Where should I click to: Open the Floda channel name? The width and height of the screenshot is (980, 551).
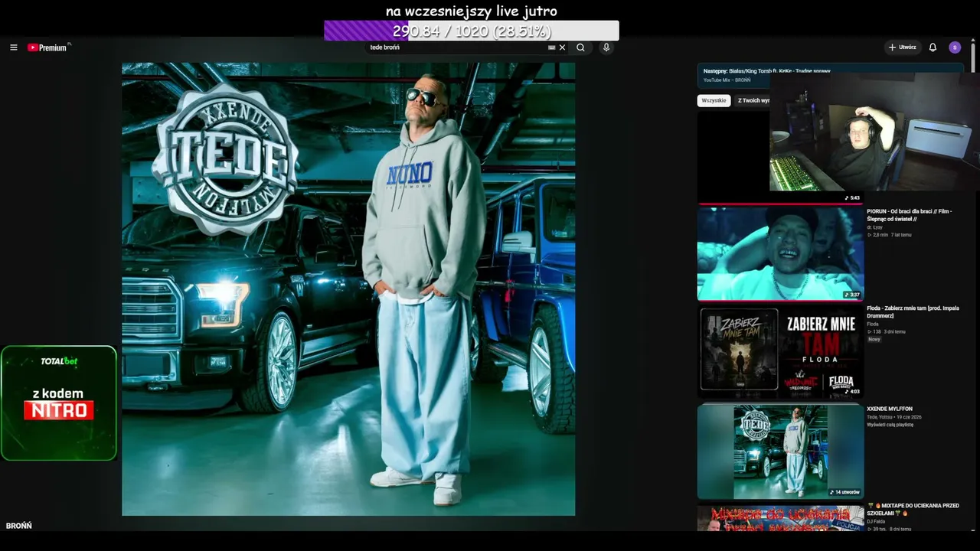click(873, 324)
